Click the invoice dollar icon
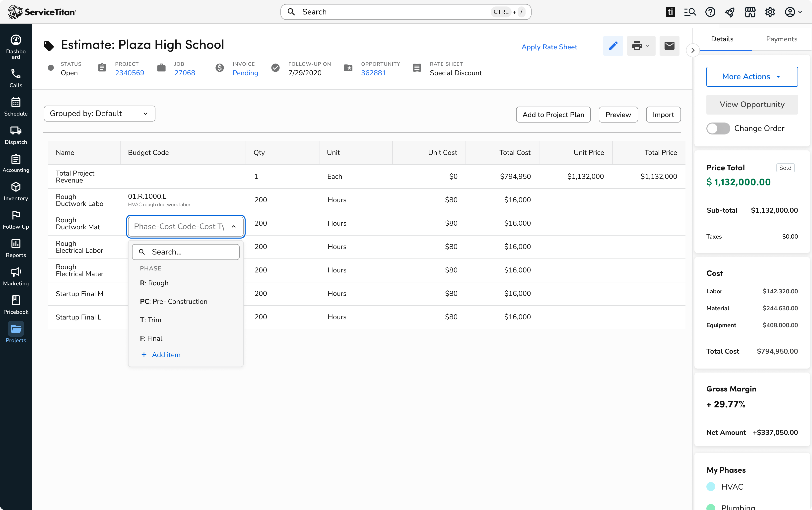The image size is (812, 510). [x=219, y=68]
